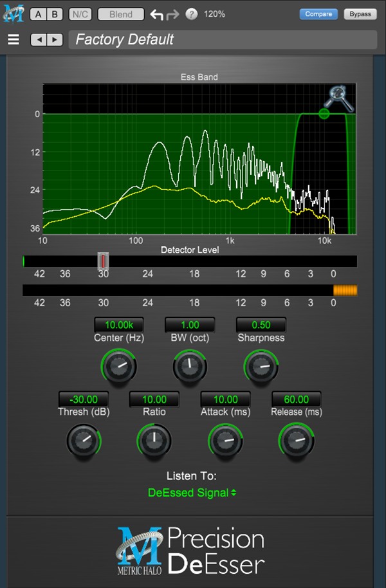Open help via question mark icon
Image resolution: width=386 pixels, height=588 pixels.
(x=191, y=14)
